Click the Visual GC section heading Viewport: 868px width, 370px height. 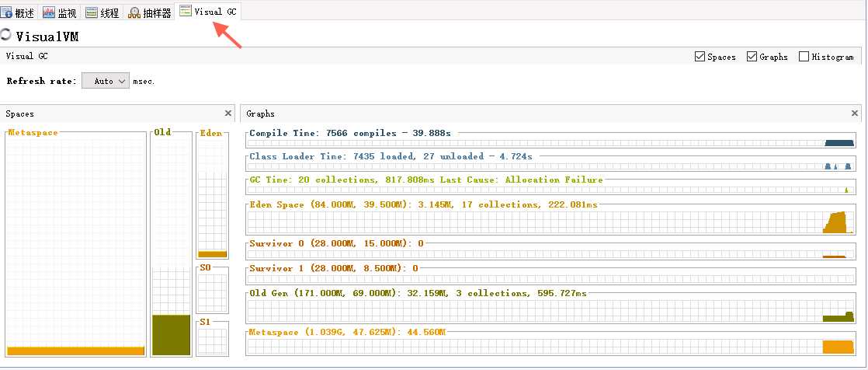coord(27,56)
